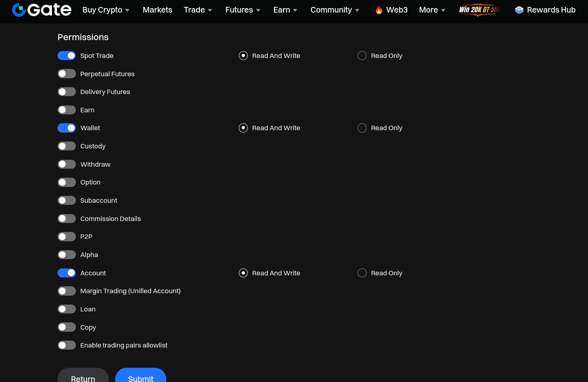Select Read Only for Wallet
The height and width of the screenshot is (382, 588).
click(362, 128)
